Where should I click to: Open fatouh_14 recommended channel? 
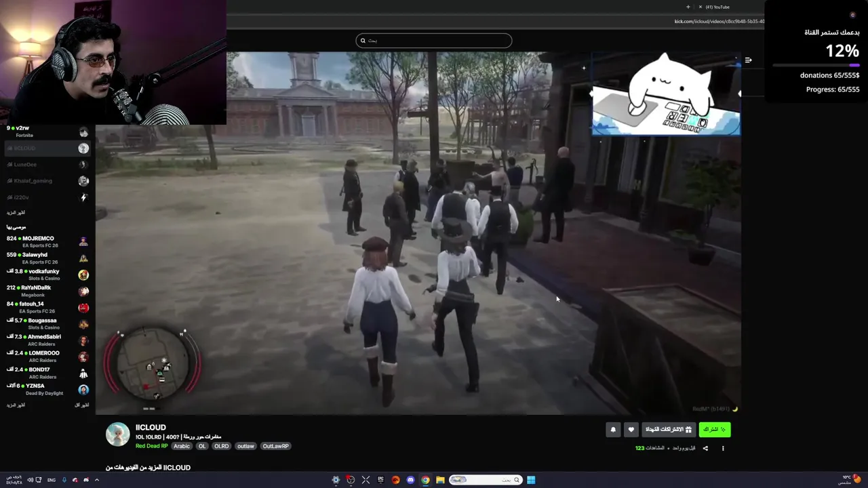point(47,307)
